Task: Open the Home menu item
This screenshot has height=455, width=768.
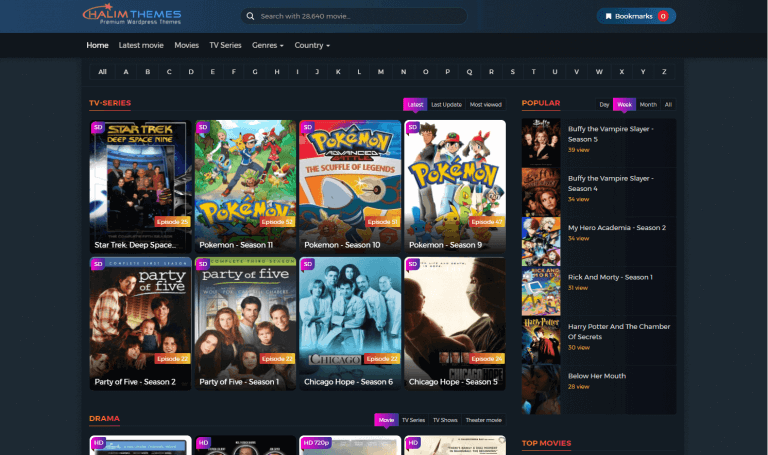Action: [97, 45]
